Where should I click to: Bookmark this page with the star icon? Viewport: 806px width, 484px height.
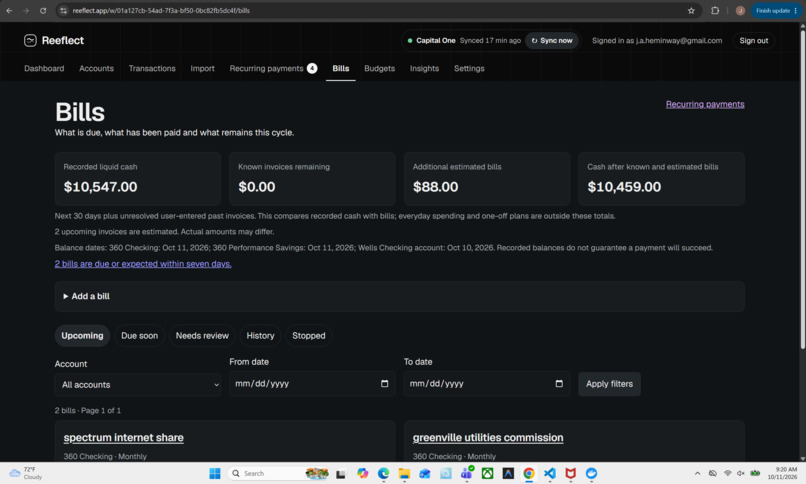pos(691,10)
